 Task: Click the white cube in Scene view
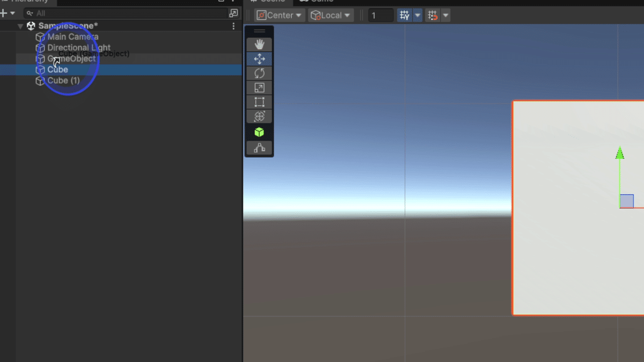point(578,208)
